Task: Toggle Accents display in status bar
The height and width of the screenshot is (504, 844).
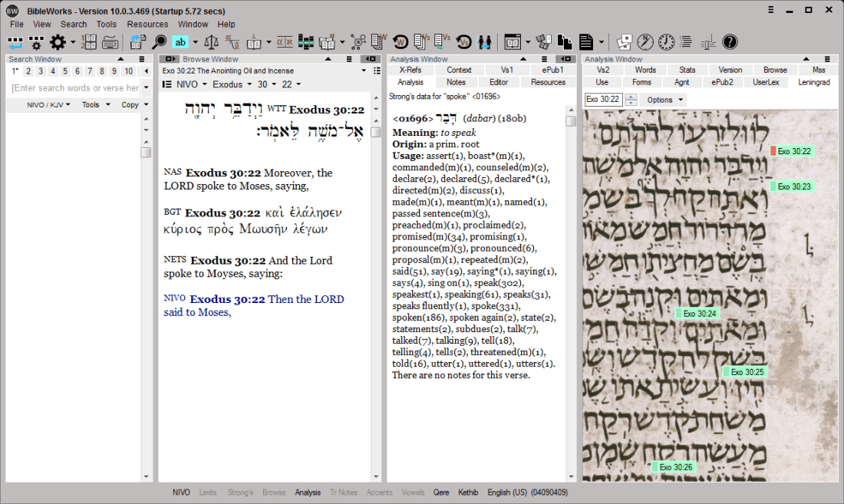Action: coord(379,492)
